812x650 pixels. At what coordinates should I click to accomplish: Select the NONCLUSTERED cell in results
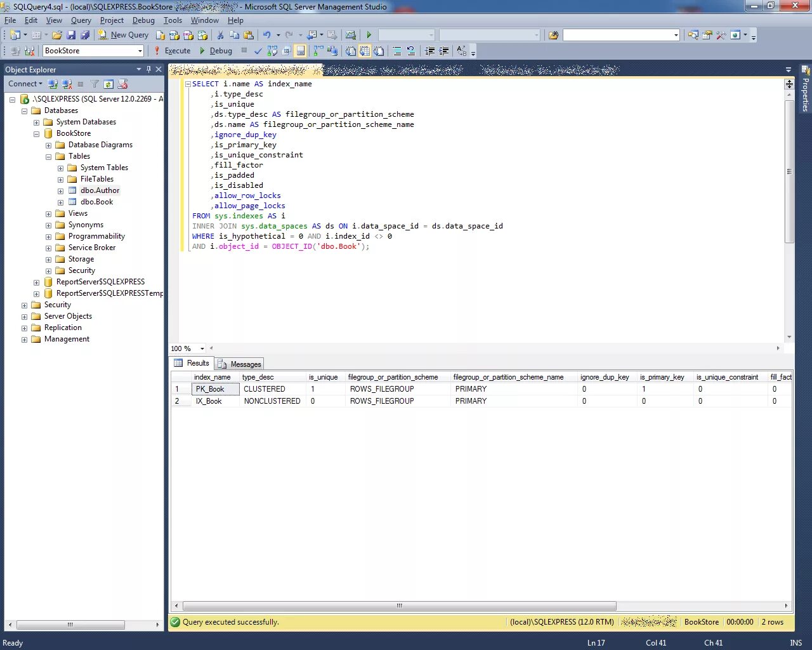pos(272,401)
